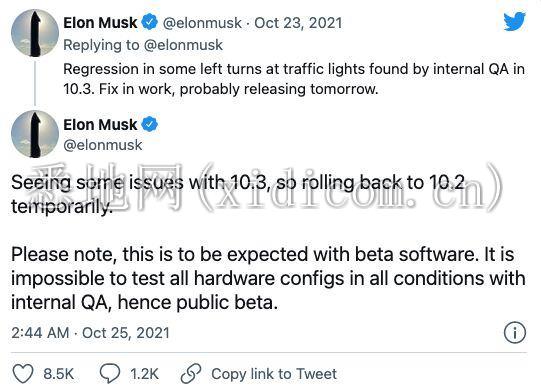Click the 1.2K replies count
This screenshot has height=388, width=541.
click(x=144, y=374)
